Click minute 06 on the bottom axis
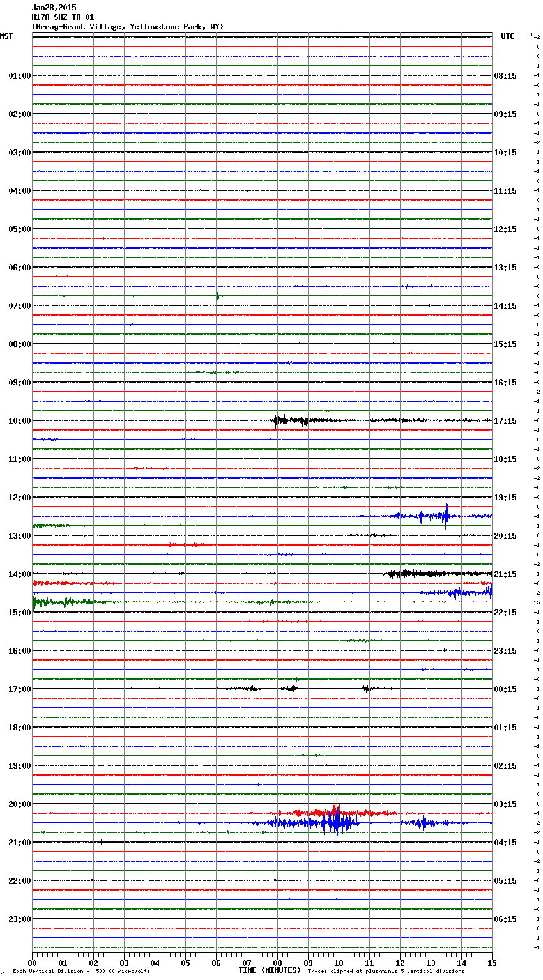 (216, 963)
